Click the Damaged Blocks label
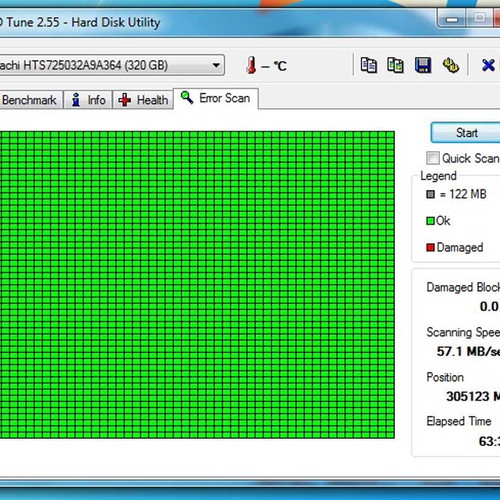500x500 pixels. coord(463,287)
